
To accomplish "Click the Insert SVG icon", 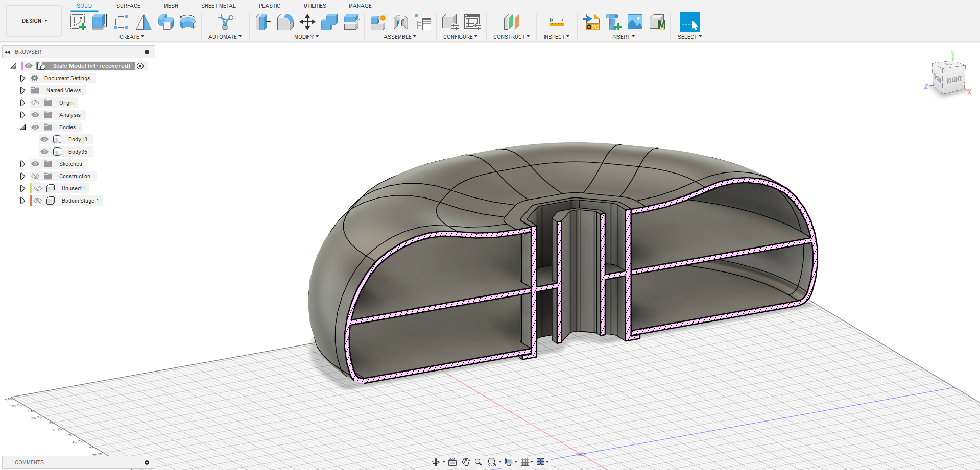I will click(x=591, y=22).
